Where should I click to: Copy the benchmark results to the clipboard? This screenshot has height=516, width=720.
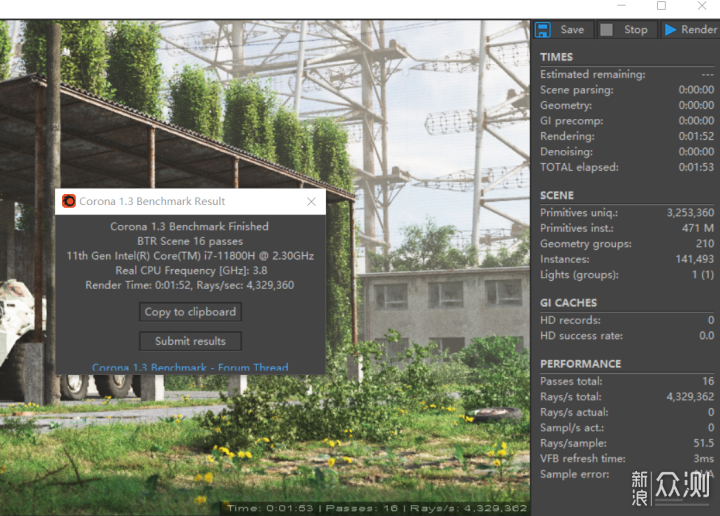pos(190,312)
